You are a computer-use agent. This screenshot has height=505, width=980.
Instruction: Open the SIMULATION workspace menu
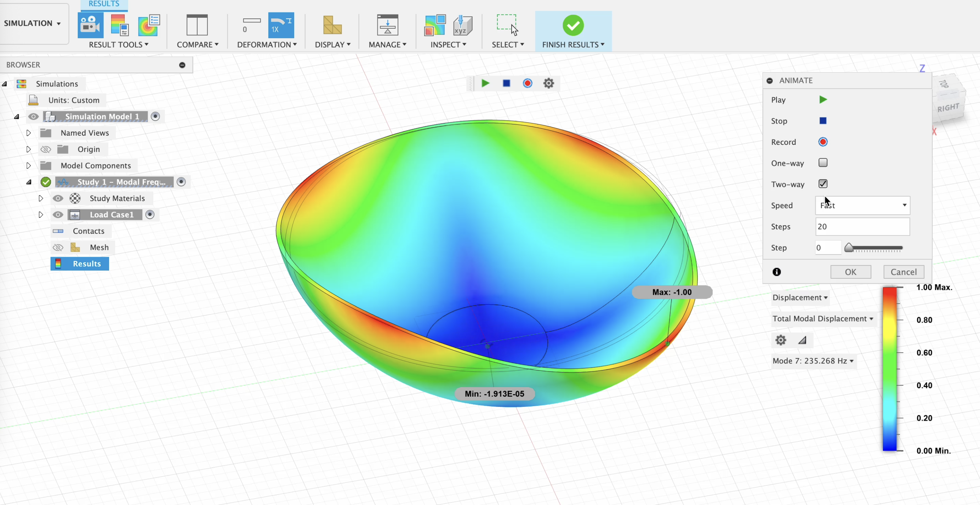(32, 23)
